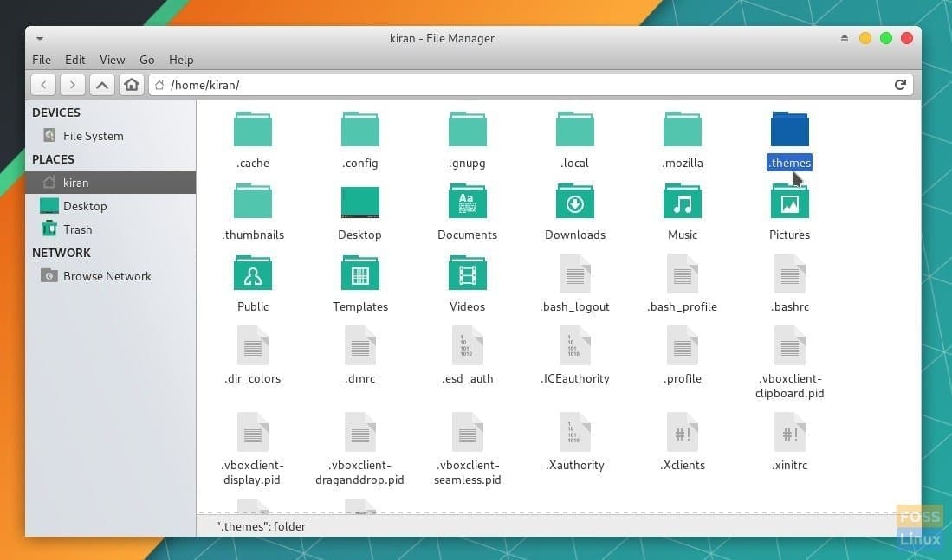Select the .bashrc file icon

[790, 274]
